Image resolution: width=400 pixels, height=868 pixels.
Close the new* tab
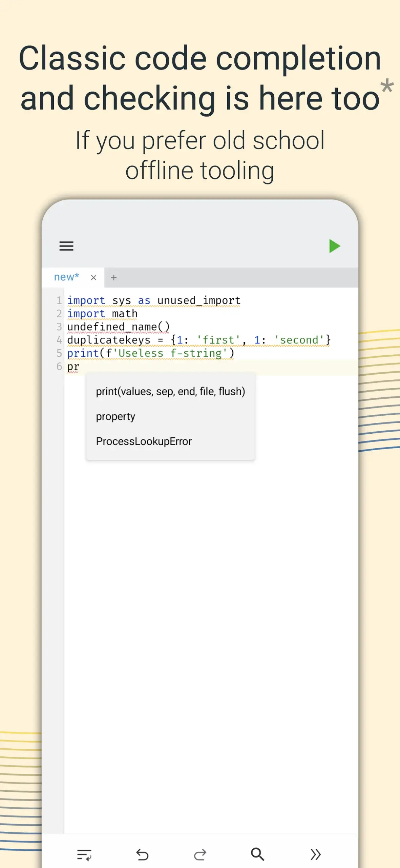(93, 278)
